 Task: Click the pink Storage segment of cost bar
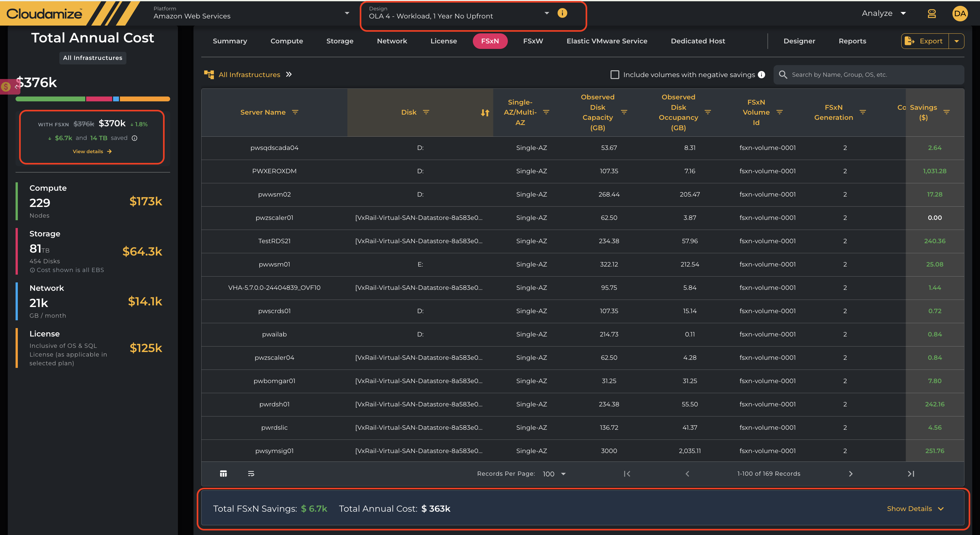(x=99, y=99)
